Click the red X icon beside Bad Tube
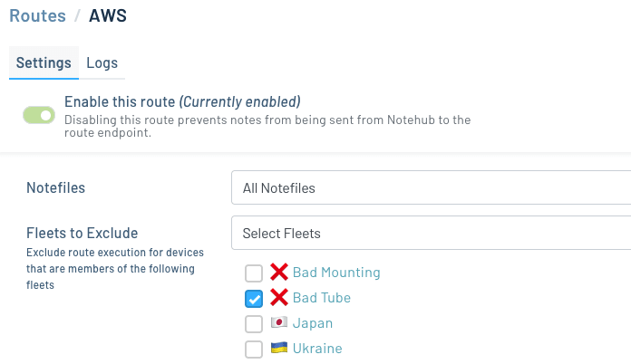The height and width of the screenshot is (364, 631). click(278, 298)
